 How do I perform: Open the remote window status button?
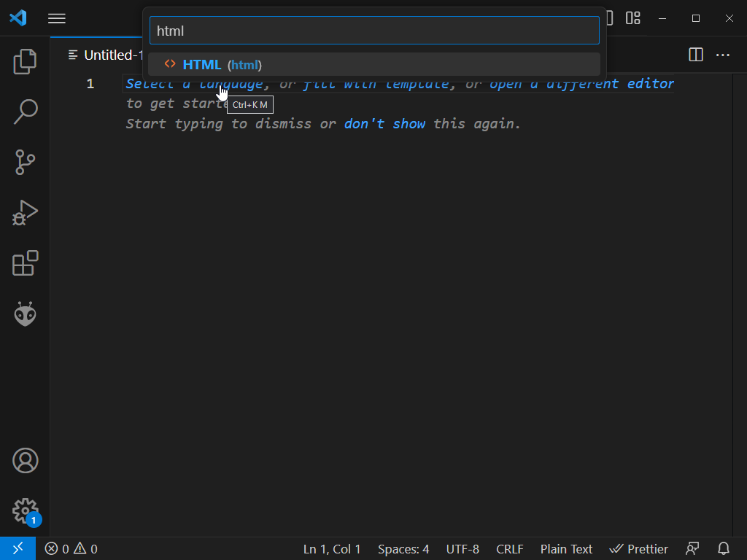click(x=18, y=548)
